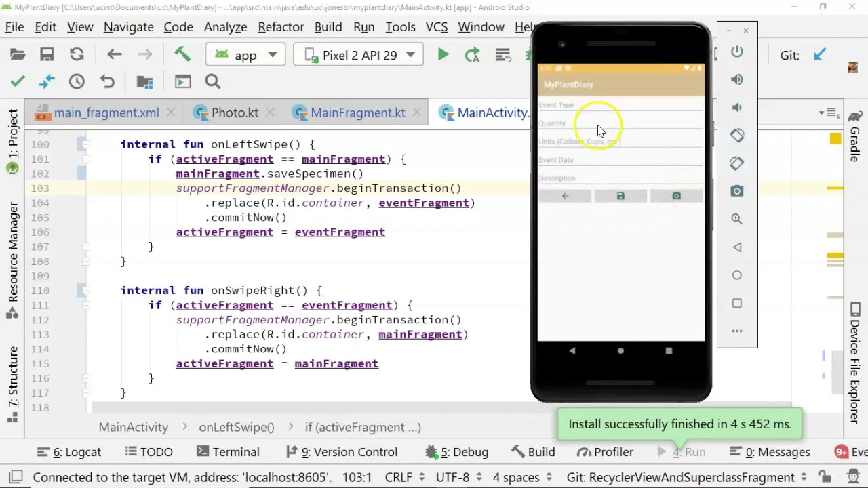The height and width of the screenshot is (488, 868).
Task: Open the Debug tool window
Action: 456,452
